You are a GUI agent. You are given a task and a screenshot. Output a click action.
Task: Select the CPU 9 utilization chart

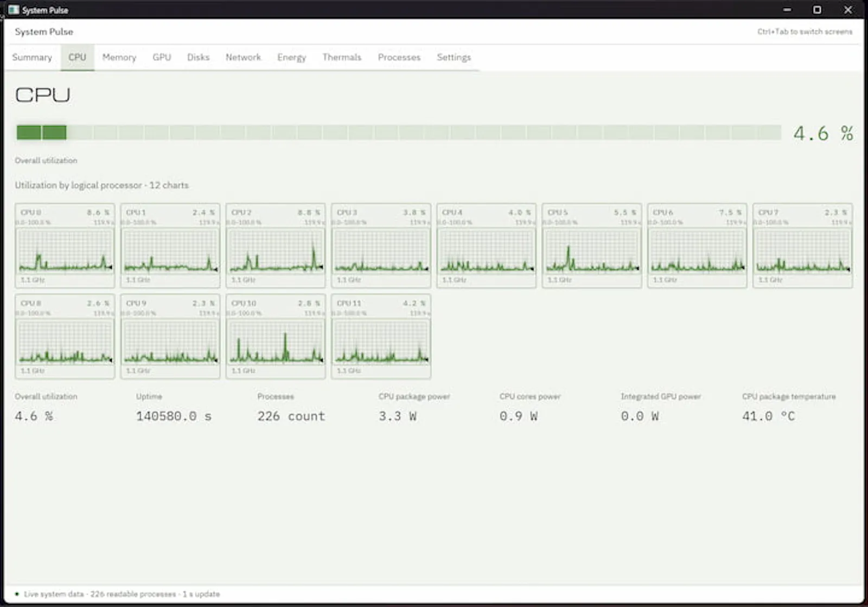(x=170, y=336)
